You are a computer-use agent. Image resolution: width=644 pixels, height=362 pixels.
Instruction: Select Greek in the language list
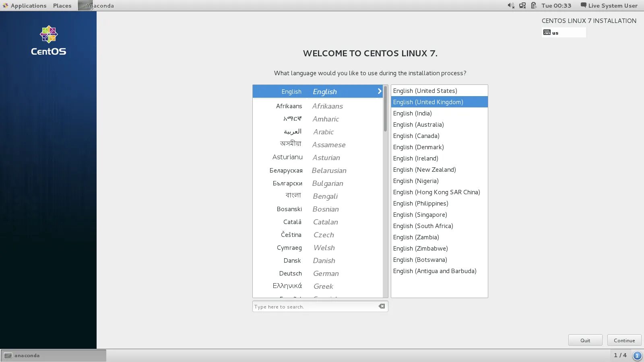pos(318,286)
